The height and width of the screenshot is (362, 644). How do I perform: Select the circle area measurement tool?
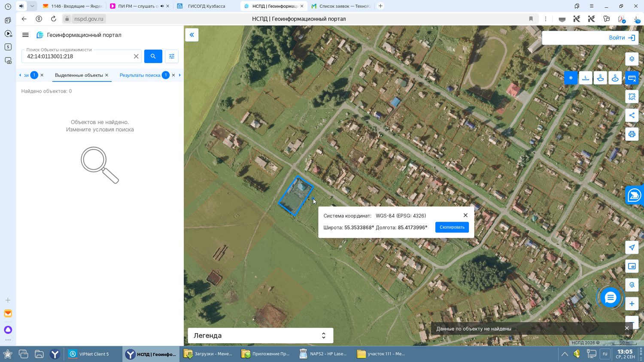click(x=615, y=78)
